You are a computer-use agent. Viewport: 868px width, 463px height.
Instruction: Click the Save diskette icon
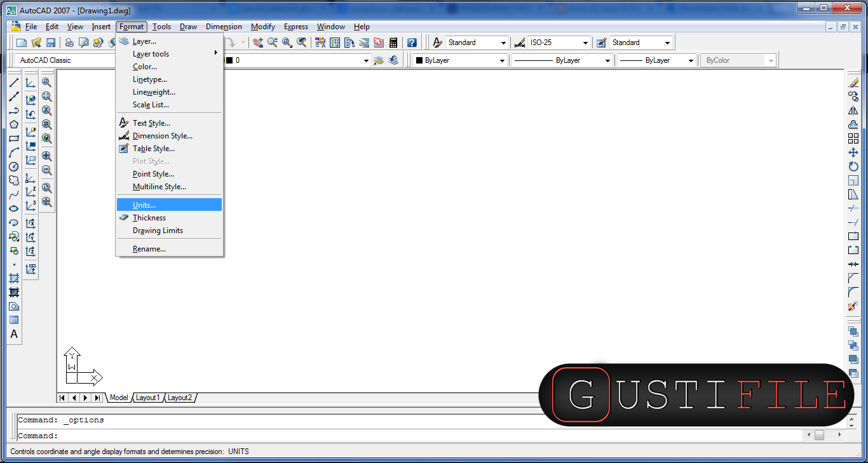[x=51, y=43]
